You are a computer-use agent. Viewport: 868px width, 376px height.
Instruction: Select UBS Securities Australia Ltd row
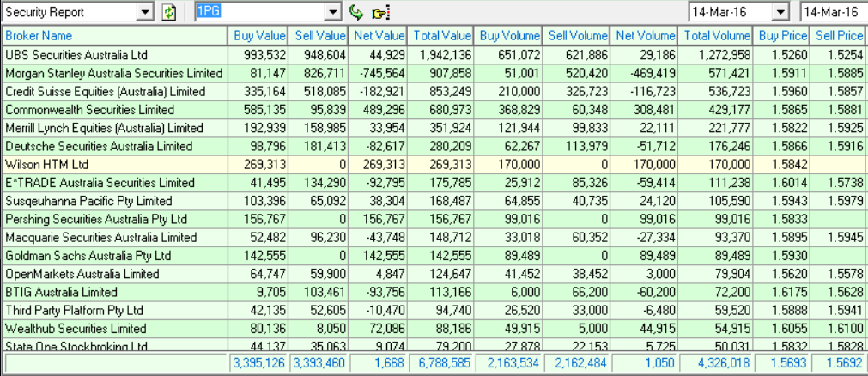(434, 55)
